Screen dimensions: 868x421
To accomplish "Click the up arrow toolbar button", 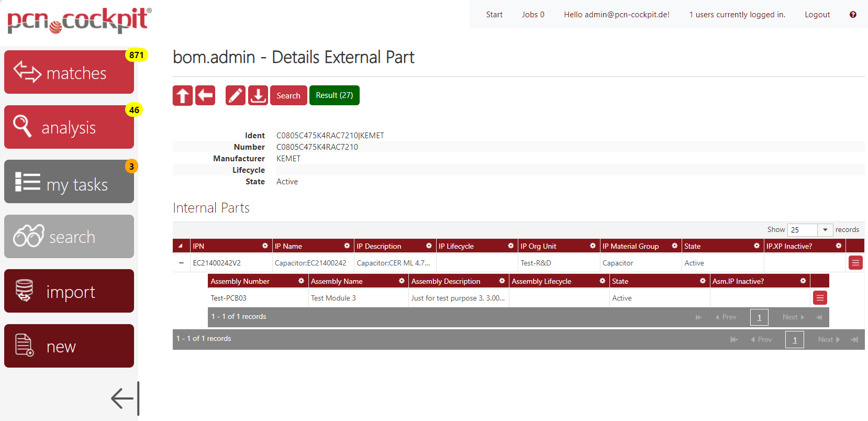I will pyautogui.click(x=183, y=95).
